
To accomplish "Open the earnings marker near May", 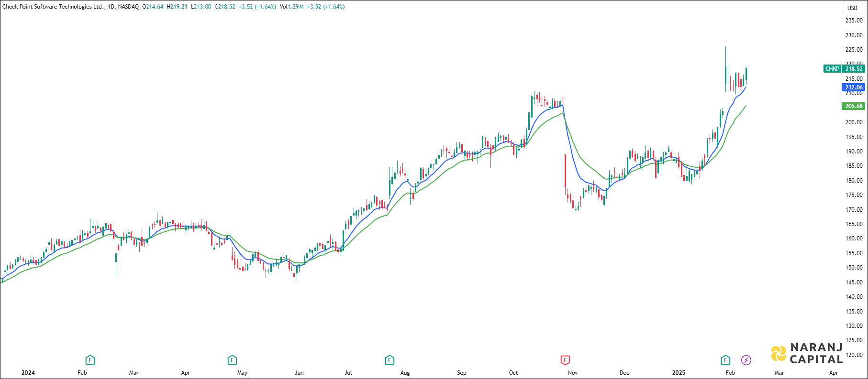I will coord(232,360).
